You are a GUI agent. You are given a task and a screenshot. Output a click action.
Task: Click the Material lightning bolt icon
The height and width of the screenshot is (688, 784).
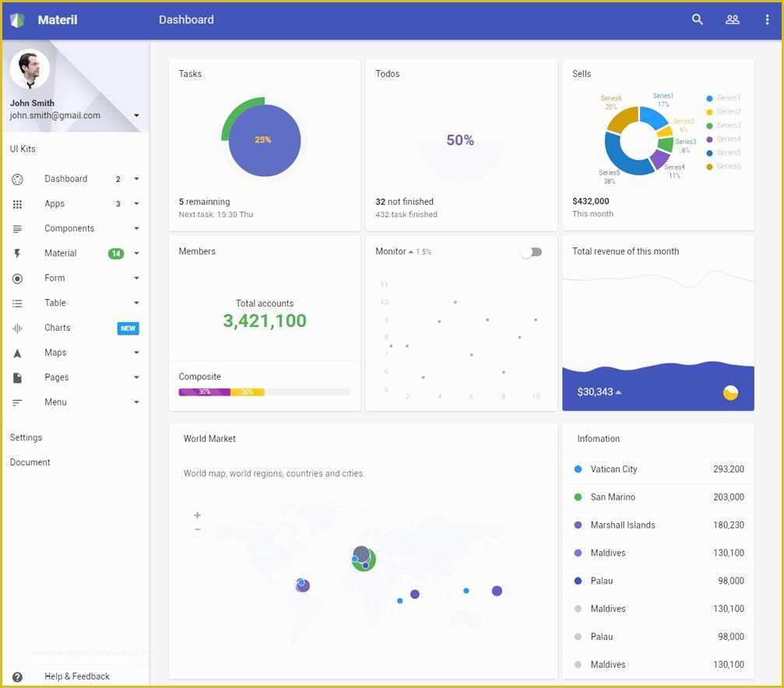(17, 254)
